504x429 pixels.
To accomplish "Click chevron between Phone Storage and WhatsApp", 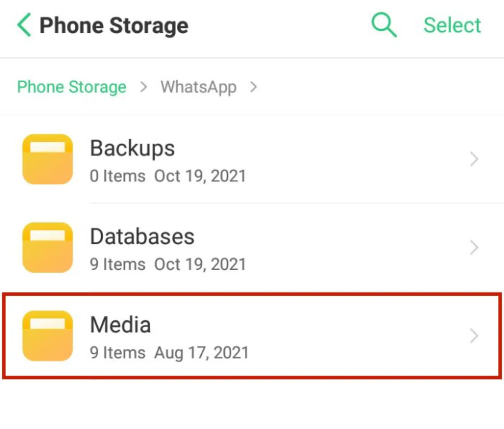I will point(144,87).
